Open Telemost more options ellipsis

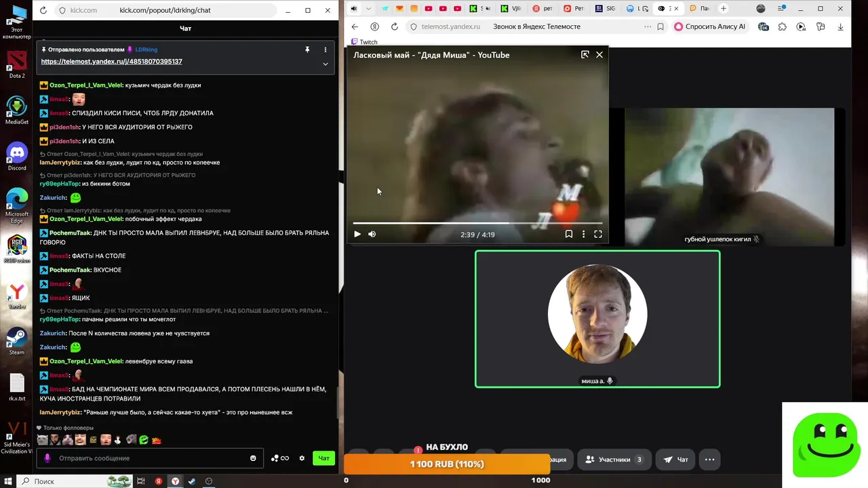point(709,460)
